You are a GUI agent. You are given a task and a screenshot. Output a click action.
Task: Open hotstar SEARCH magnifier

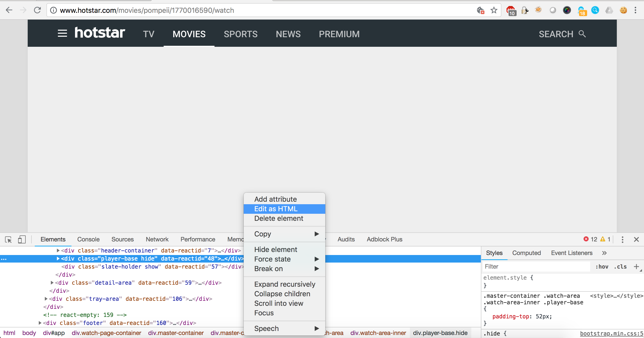582,34
